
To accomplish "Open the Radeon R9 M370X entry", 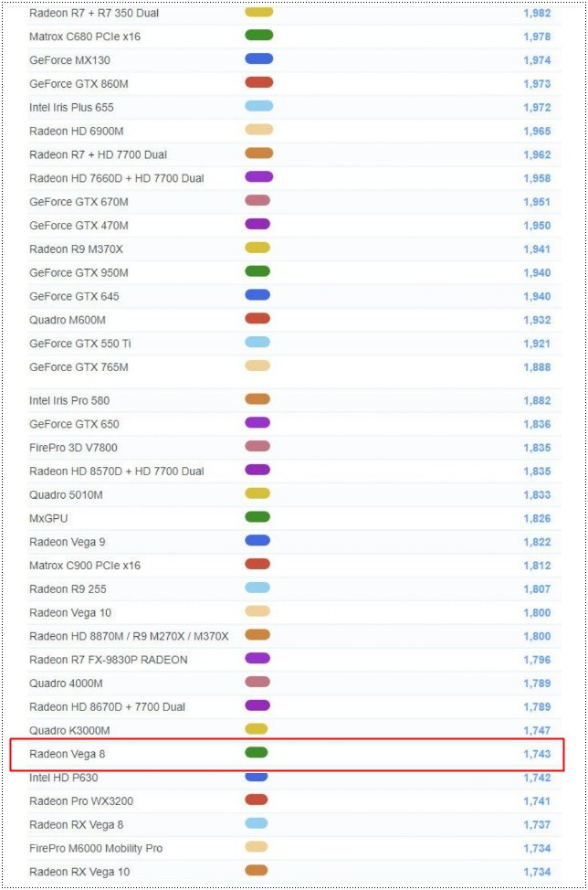I will (x=76, y=249).
